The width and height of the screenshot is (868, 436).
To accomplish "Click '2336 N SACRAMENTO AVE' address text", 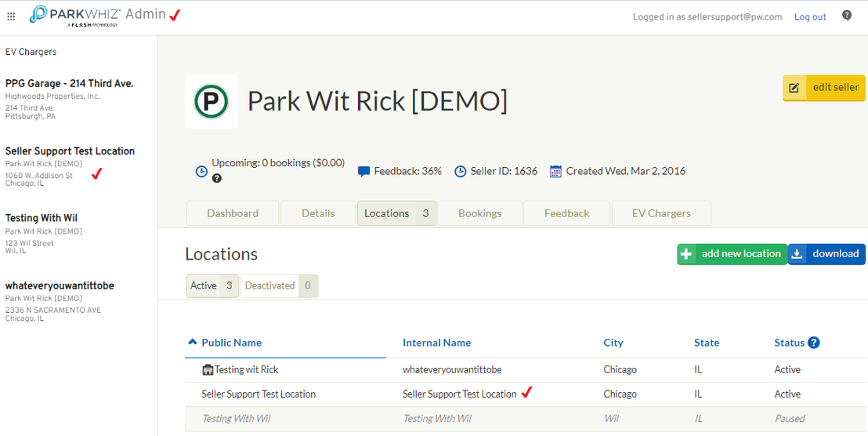I will pos(53,311).
